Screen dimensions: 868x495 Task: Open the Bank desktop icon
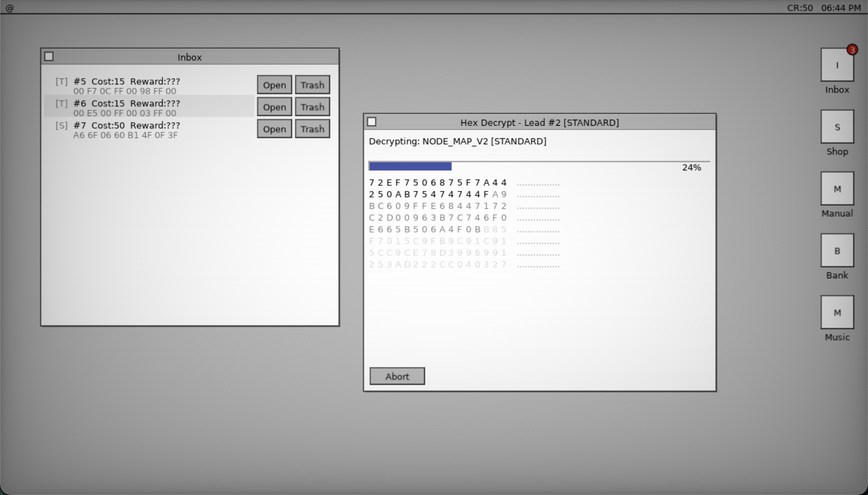click(837, 250)
